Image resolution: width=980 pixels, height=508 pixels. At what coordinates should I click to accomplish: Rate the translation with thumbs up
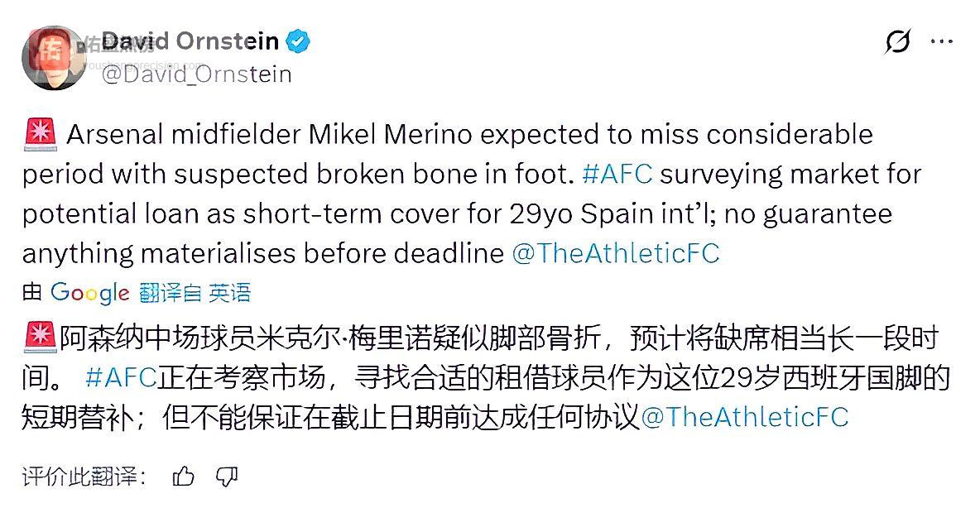pos(184,476)
